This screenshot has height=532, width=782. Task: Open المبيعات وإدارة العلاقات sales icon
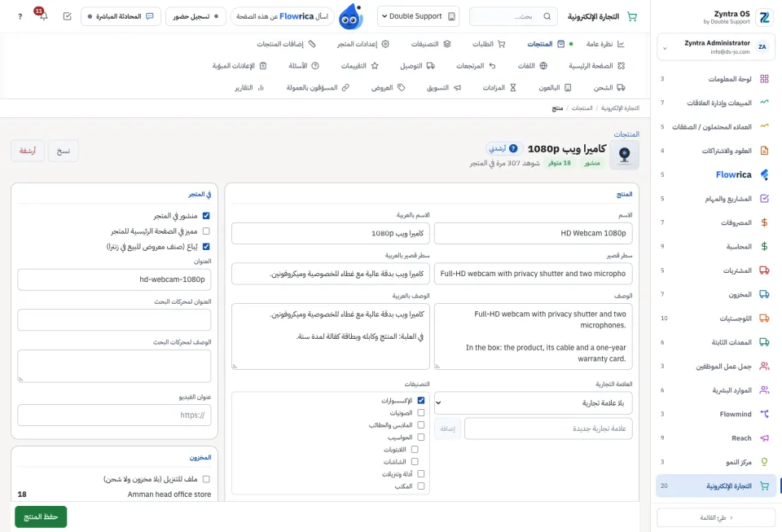[764, 103]
